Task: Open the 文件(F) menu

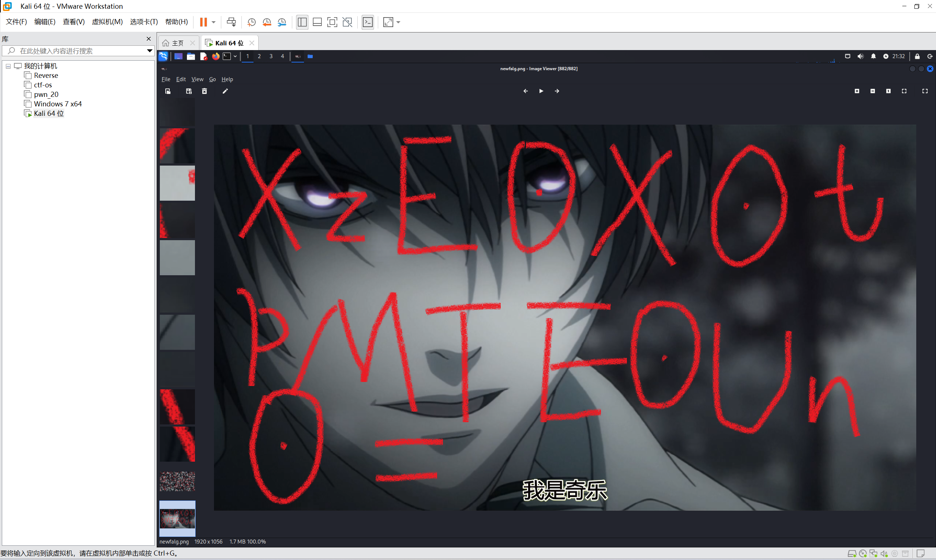Action: [16, 22]
